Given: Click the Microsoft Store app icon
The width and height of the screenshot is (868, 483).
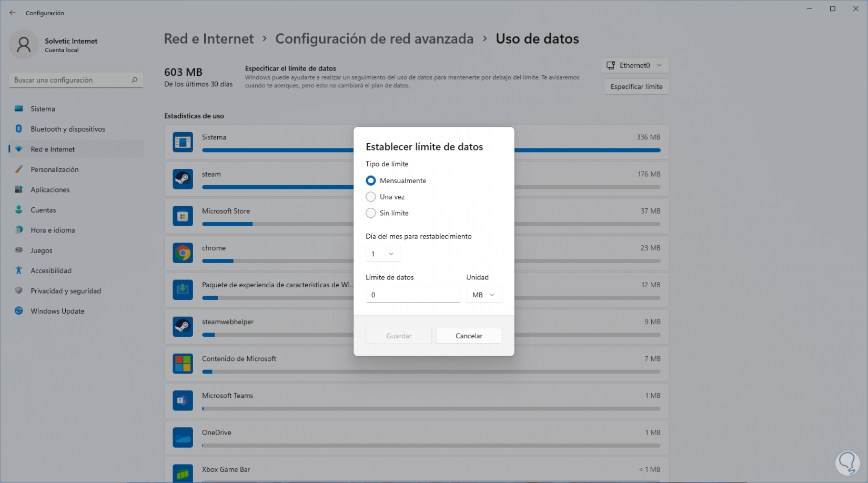Looking at the screenshot, I should coord(183,216).
